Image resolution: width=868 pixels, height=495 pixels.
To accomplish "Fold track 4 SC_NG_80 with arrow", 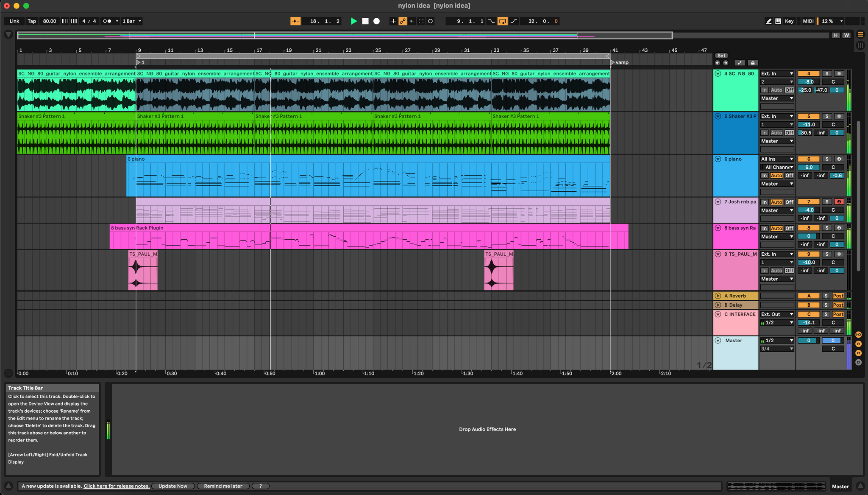I will pyautogui.click(x=718, y=73).
